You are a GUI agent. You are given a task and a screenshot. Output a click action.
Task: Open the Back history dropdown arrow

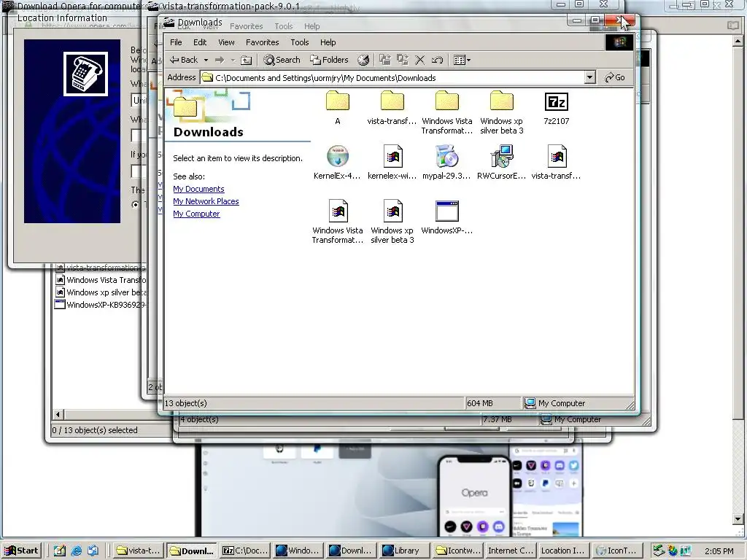[x=206, y=60]
